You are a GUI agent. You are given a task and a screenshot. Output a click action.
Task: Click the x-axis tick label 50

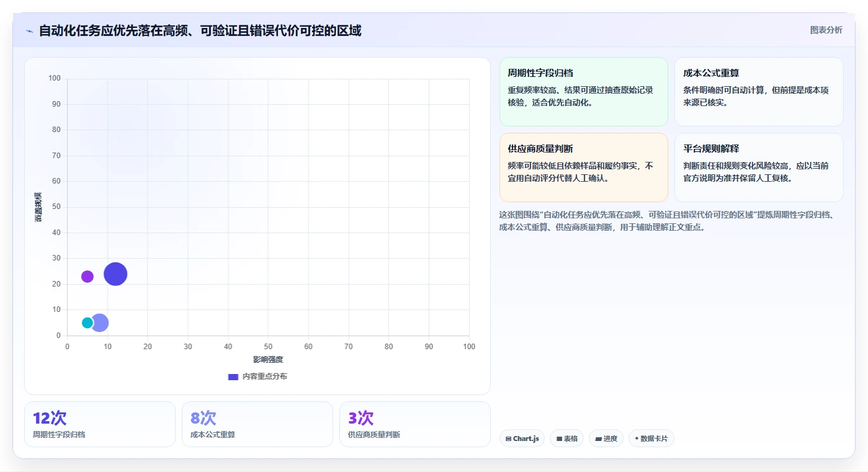coord(268,347)
